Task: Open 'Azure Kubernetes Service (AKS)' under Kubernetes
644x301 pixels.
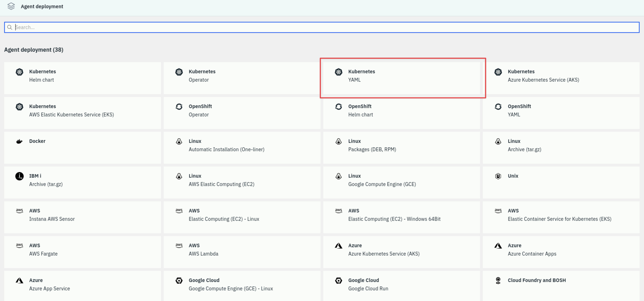Action: point(543,80)
